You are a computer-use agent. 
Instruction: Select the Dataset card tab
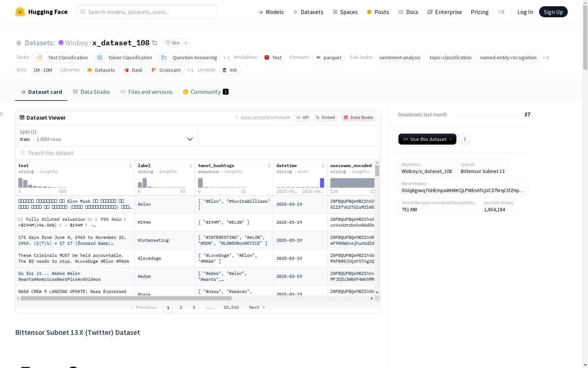click(41, 92)
